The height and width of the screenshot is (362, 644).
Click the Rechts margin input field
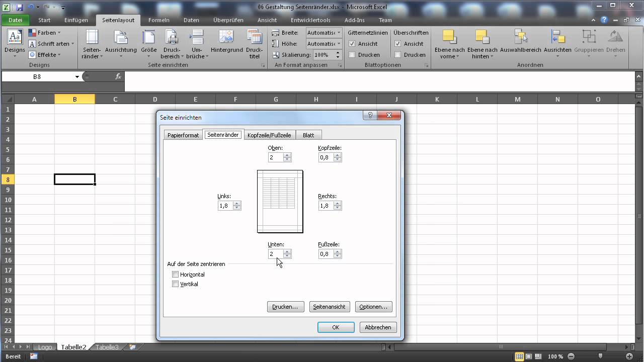[x=326, y=206]
